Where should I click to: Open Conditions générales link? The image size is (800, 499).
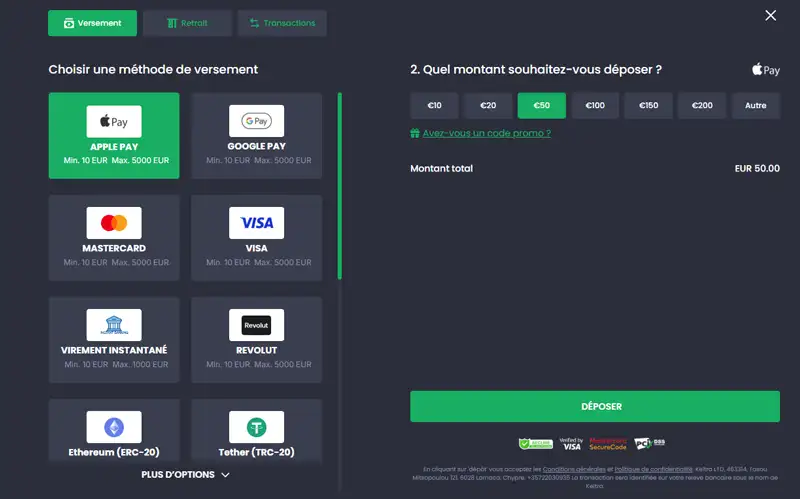pyautogui.click(x=574, y=469)
